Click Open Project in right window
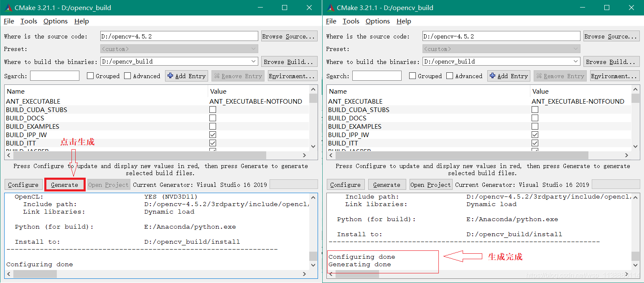Screen dimensions: 644x283 pyautogui.click(x=430, y=185)
